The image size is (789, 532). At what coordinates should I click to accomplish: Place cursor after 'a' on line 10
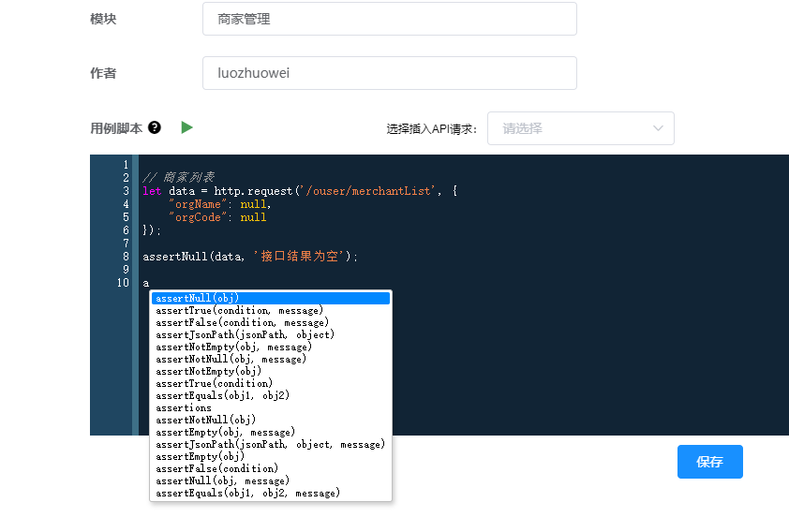(x=149, y=283)
